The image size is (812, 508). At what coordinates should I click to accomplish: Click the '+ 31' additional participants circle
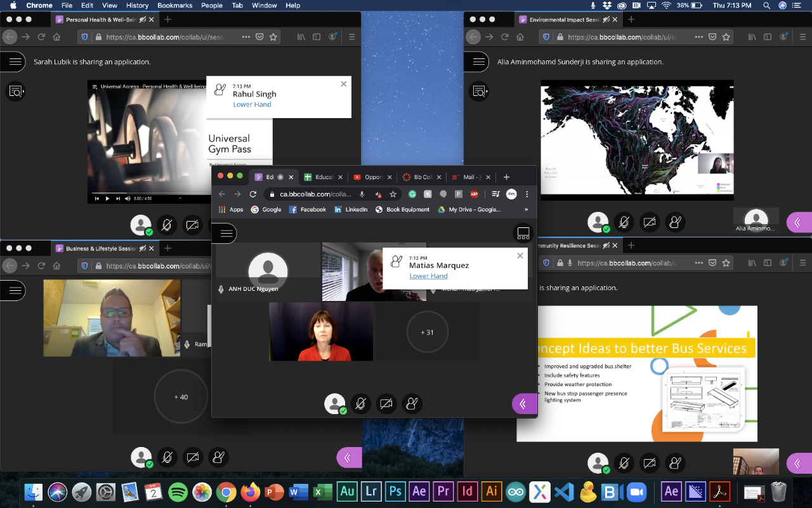pos(428,332)
